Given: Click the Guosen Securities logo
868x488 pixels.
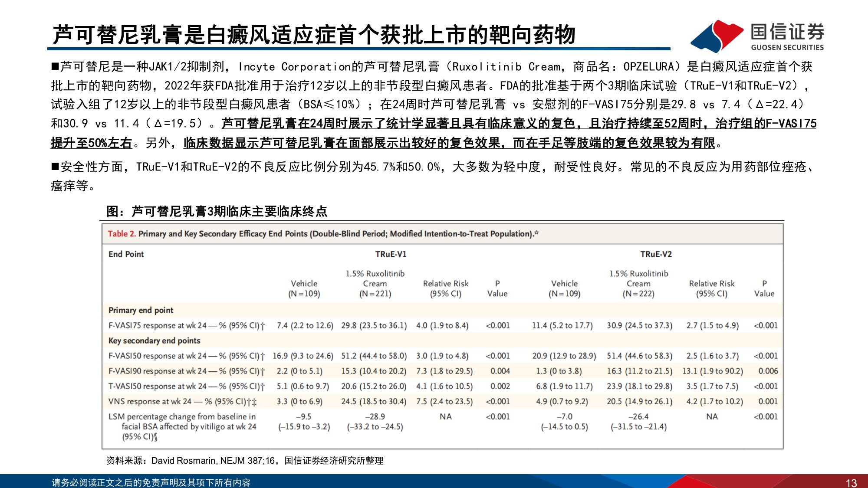Looking at the screenshot, I should 757,36.
